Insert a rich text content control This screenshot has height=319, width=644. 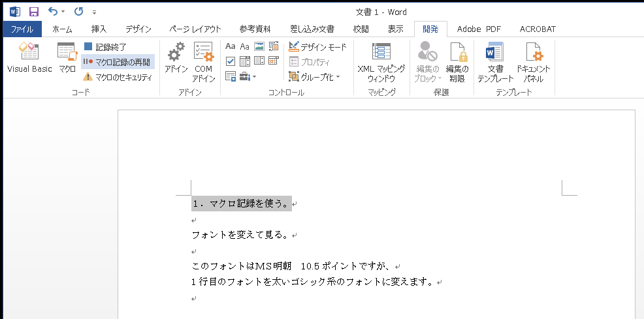point(231,46)
